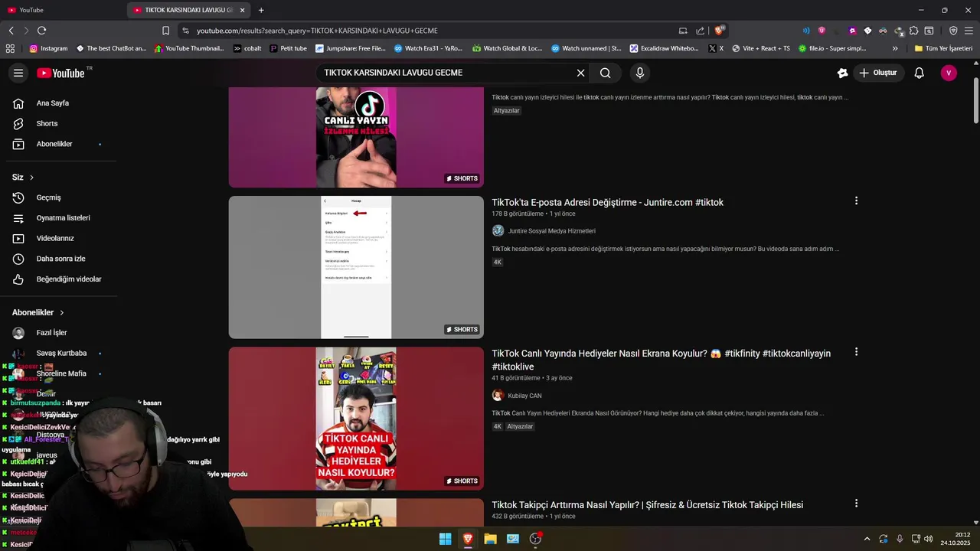Click Juntire channel avatar icon

pyautogui.click(x=498, y=231)
